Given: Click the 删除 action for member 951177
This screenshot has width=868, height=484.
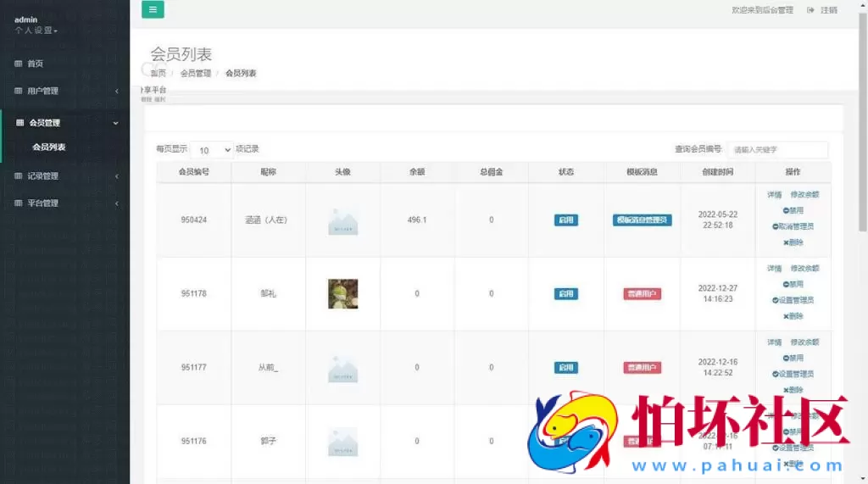Looking at the screenshot, I should pos(793,391).
